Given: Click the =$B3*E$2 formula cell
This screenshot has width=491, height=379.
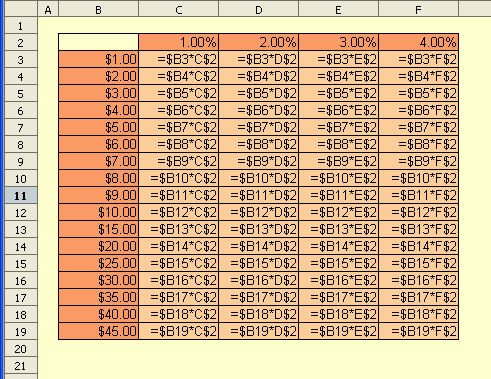Looking at the screenshot, I should (339, 59).
